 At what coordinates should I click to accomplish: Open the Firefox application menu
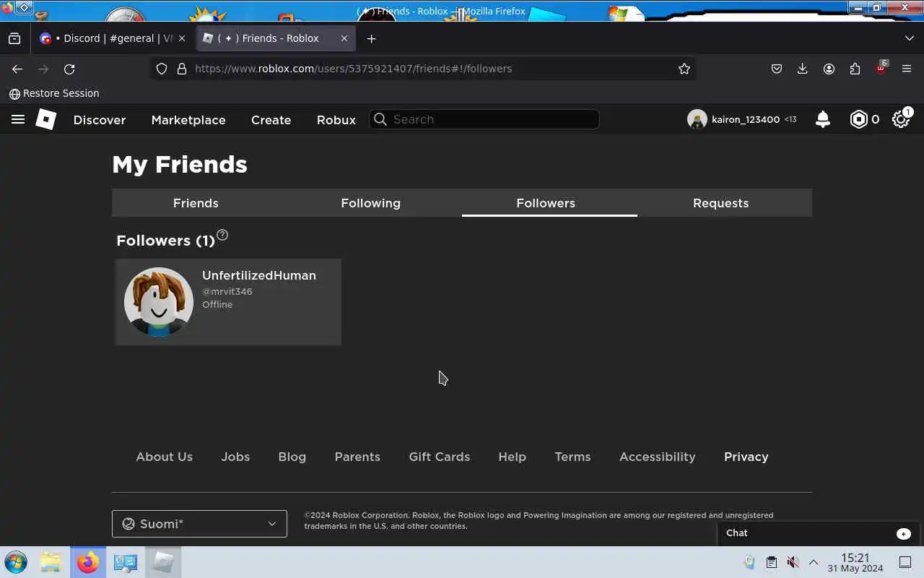[907, 69]
